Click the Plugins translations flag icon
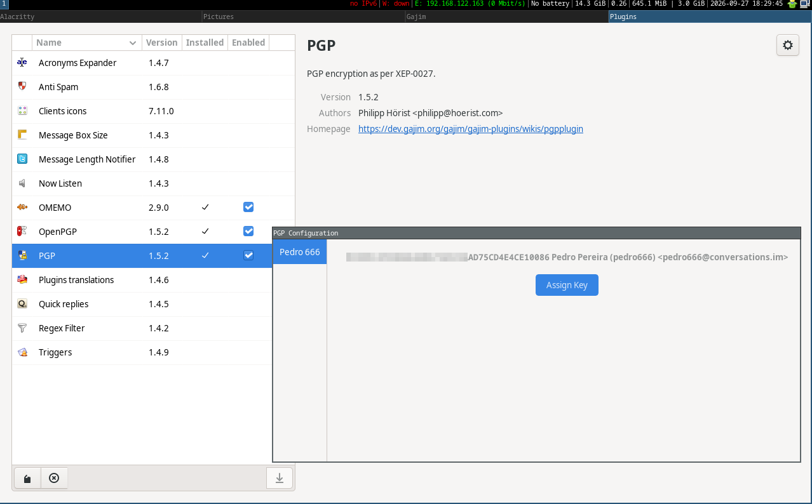Screen dimensions: 812x504 click(22, 279)
